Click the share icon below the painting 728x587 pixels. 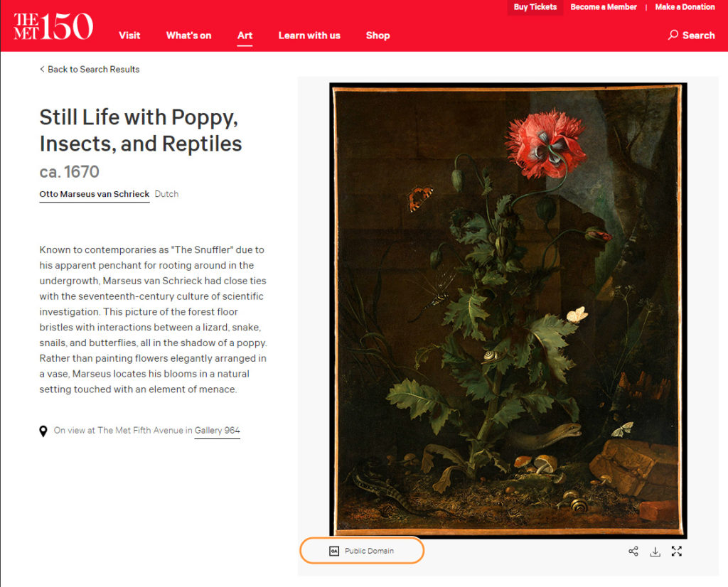pyautogui.click(x=633, y=551)
